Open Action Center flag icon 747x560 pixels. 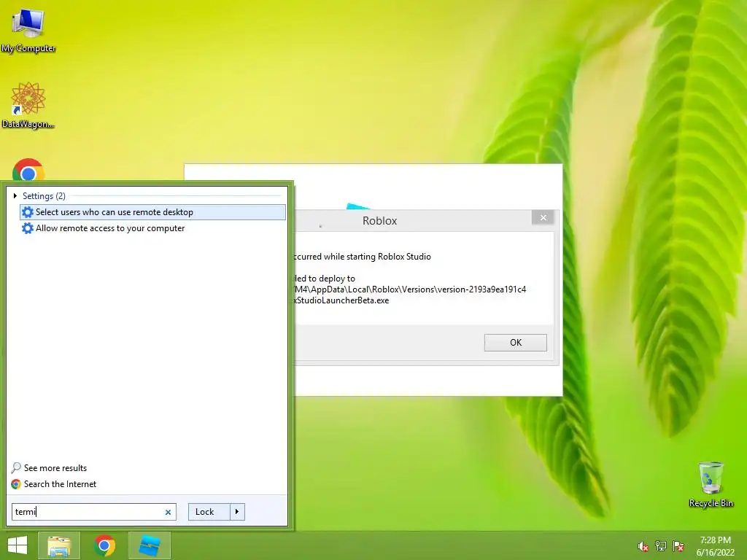[x=678, y=546]
